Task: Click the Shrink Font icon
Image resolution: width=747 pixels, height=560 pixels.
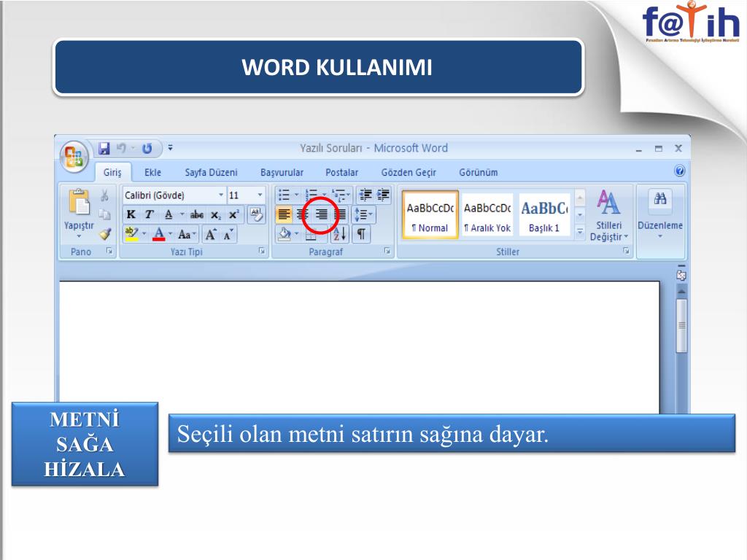Action: (228, 234)
